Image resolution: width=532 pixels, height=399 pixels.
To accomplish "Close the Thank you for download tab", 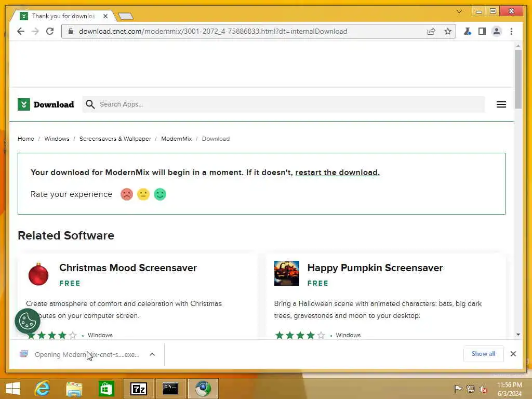I will (105, 16).
